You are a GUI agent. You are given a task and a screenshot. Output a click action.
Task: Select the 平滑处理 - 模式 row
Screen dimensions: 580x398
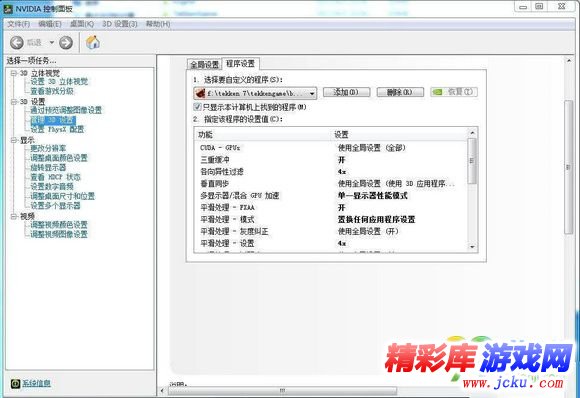(x=331, y=219)
